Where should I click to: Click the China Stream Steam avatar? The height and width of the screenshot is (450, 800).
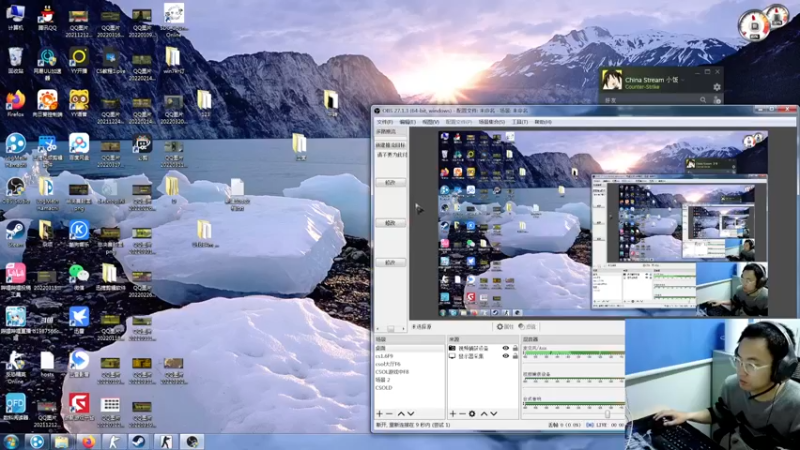tap(612, 80)
